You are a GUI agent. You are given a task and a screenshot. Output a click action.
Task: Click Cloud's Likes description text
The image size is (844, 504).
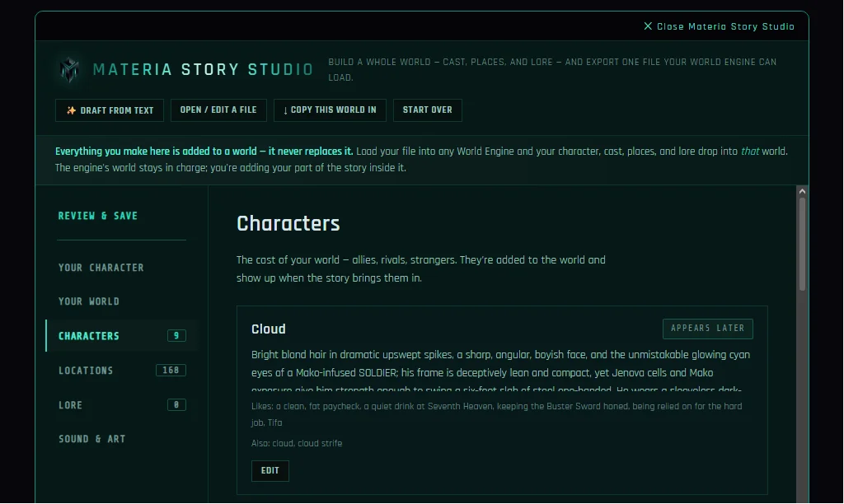[x=497, y=414]
